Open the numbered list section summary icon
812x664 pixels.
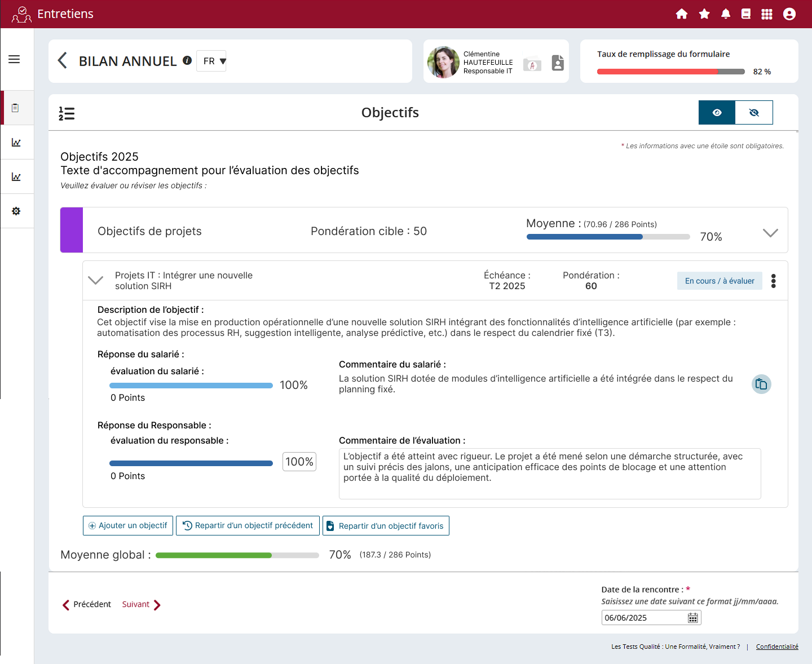pyautogui.click(x=67, y=113)
